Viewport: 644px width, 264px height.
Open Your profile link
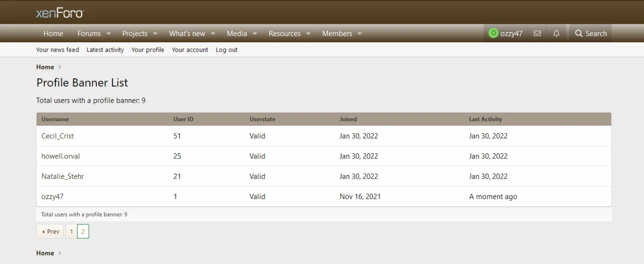pos(148,50)
